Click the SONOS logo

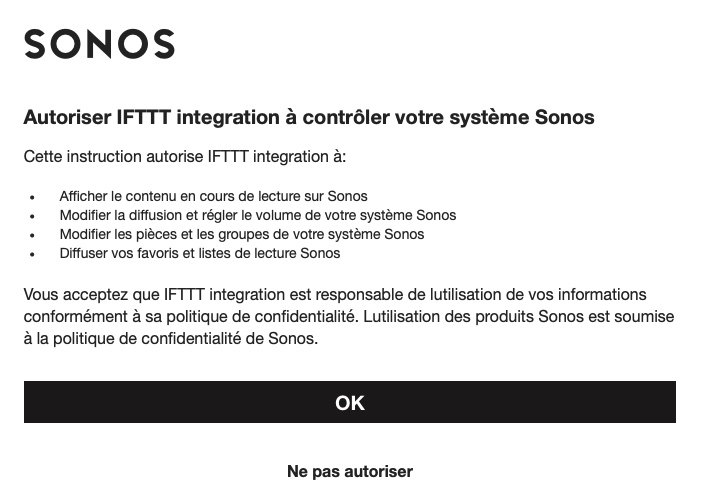point(99,44)
